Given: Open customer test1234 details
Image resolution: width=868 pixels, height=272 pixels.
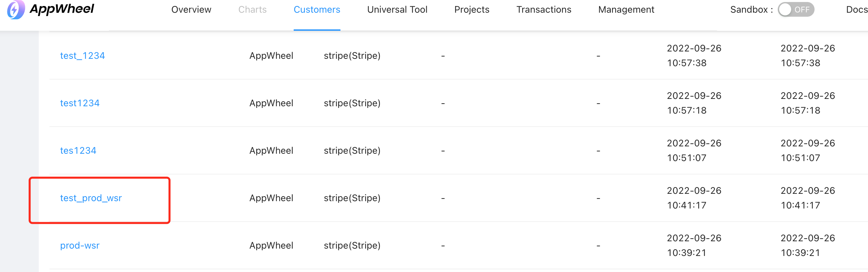Looking at the screenshot, I should (80, 103).
